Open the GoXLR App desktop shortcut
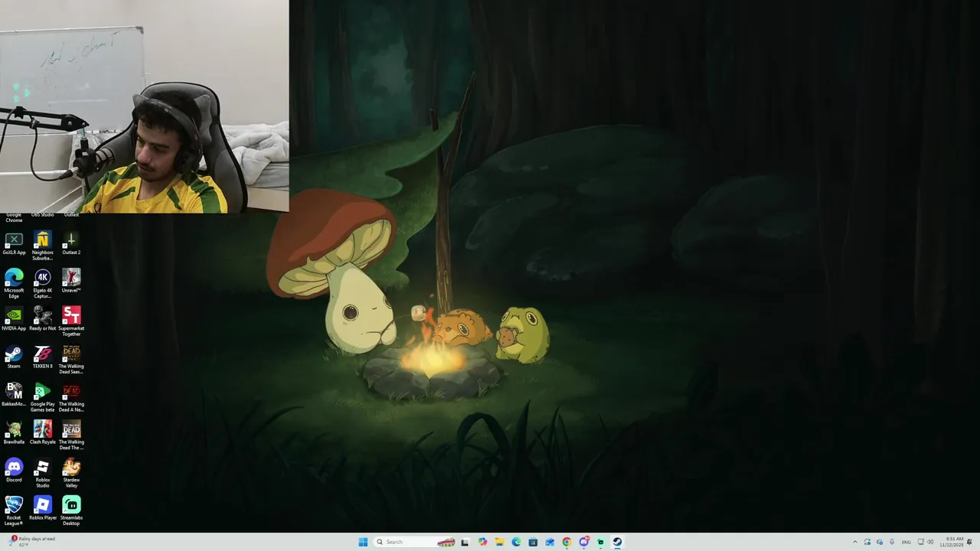This screenshot has height=551, width=980. (x=14, y=244)
